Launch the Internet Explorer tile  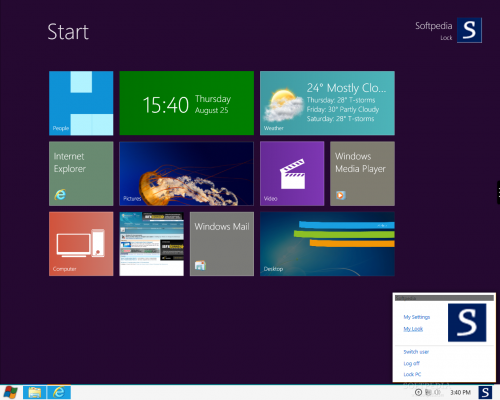pyautogui.click(x=81, y=174)
